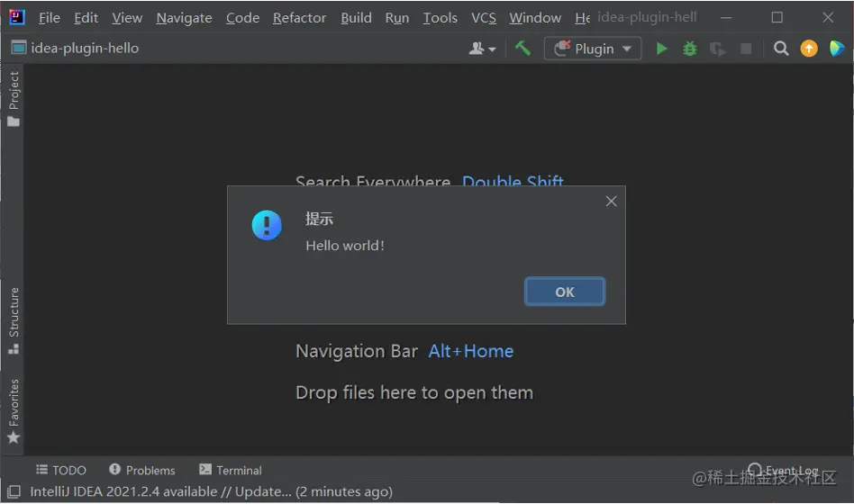Viewport: 854px width, 504px height.
Task: Open the Build menu
Action: [356, 18]
